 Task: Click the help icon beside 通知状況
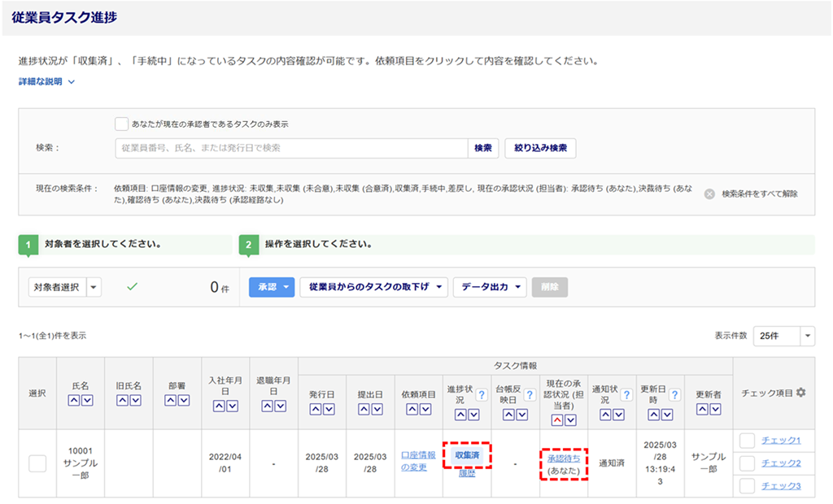(x=626, y=395)
